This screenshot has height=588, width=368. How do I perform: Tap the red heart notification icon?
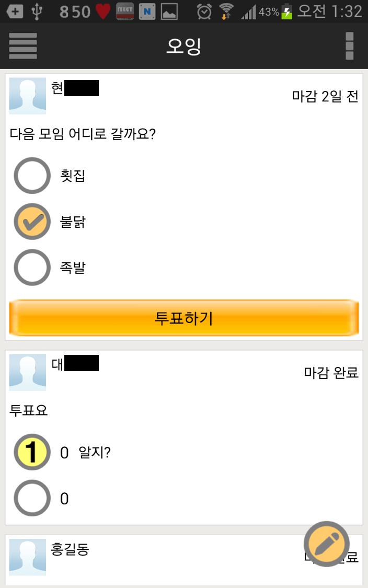click(x=103, y=11)
